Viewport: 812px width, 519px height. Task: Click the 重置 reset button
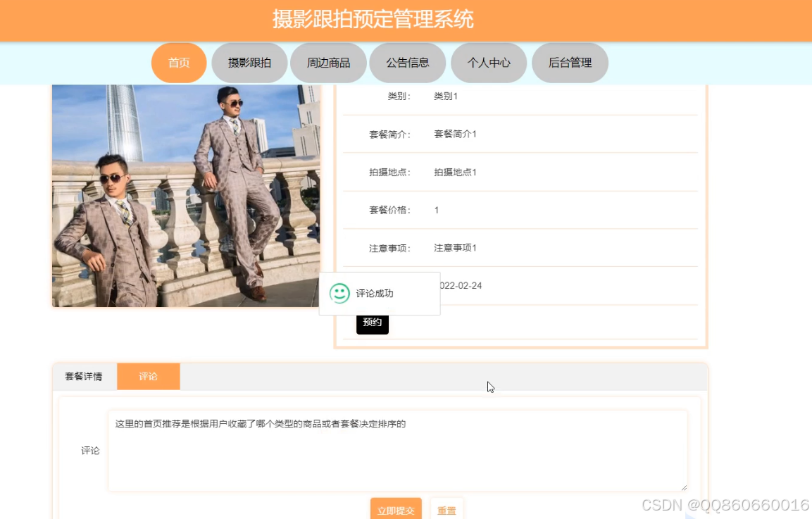[x=446, y=508]
